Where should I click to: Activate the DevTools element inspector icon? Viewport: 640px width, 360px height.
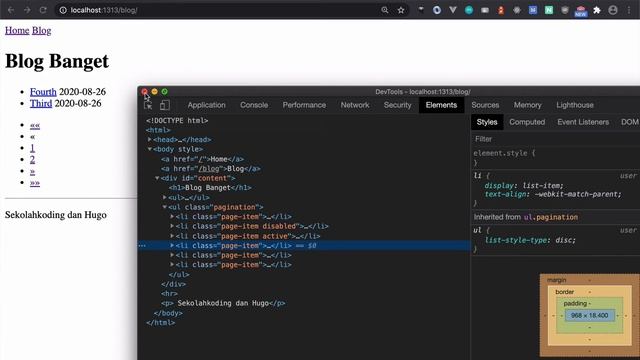click(x=148, y=105)
